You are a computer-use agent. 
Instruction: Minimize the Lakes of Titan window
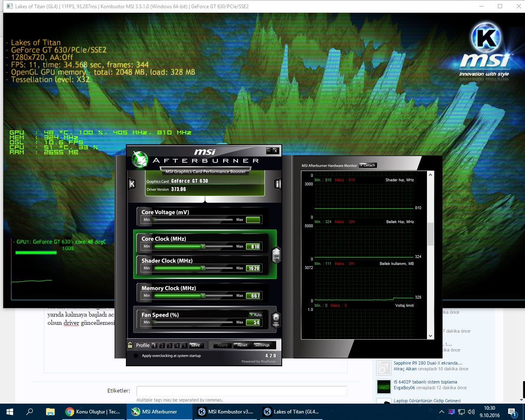tap(482, 6)
